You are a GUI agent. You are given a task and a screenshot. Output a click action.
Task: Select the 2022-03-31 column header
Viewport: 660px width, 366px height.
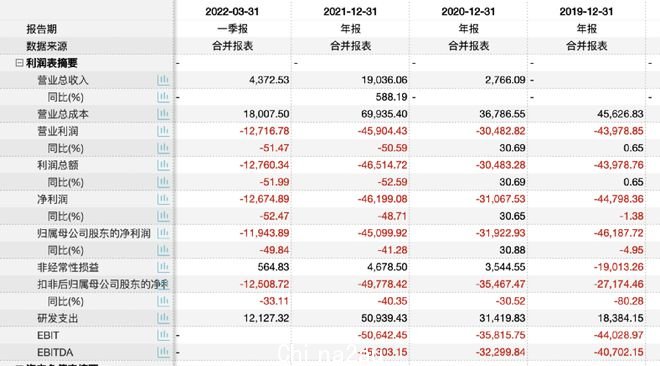tap(232, 11)
